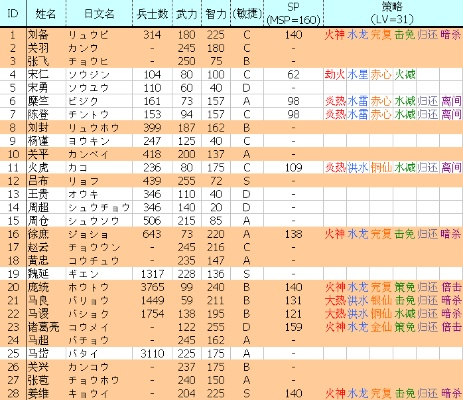Select the name cell 诸葛亮
The height and width of the screenshot is (400, 463).
44,327
